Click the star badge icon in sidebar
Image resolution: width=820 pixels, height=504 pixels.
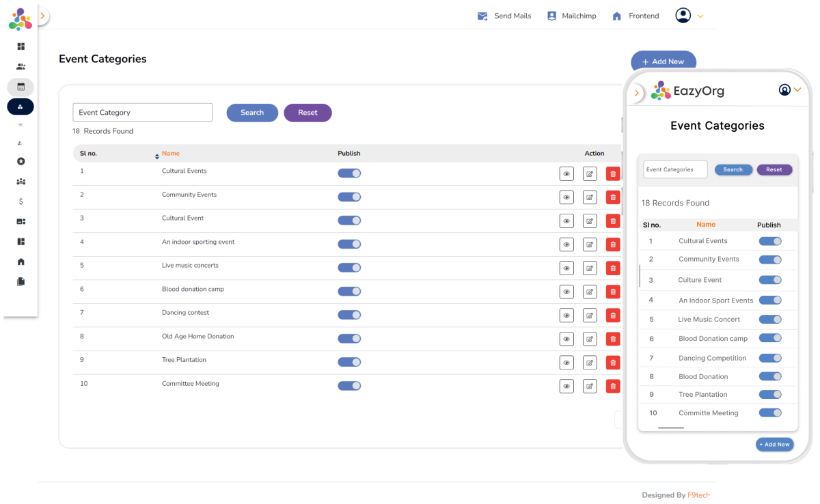tap(20, 161)
